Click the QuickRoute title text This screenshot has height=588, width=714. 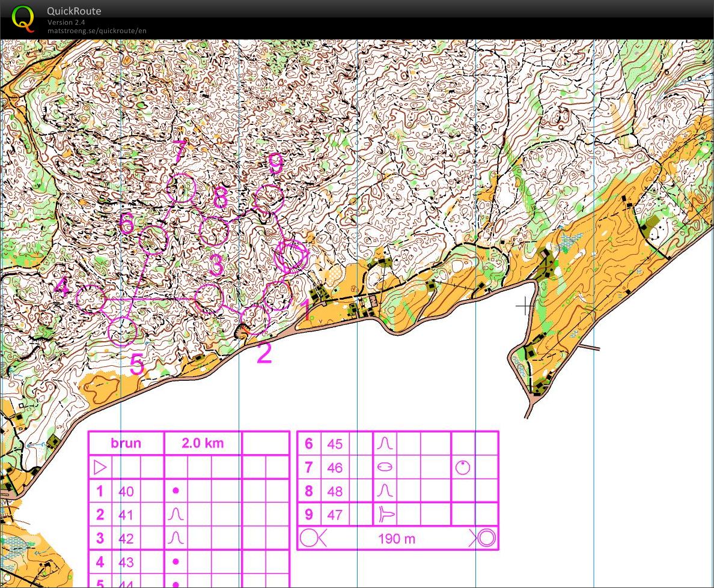pyautogui.click(x=75, y=11)
